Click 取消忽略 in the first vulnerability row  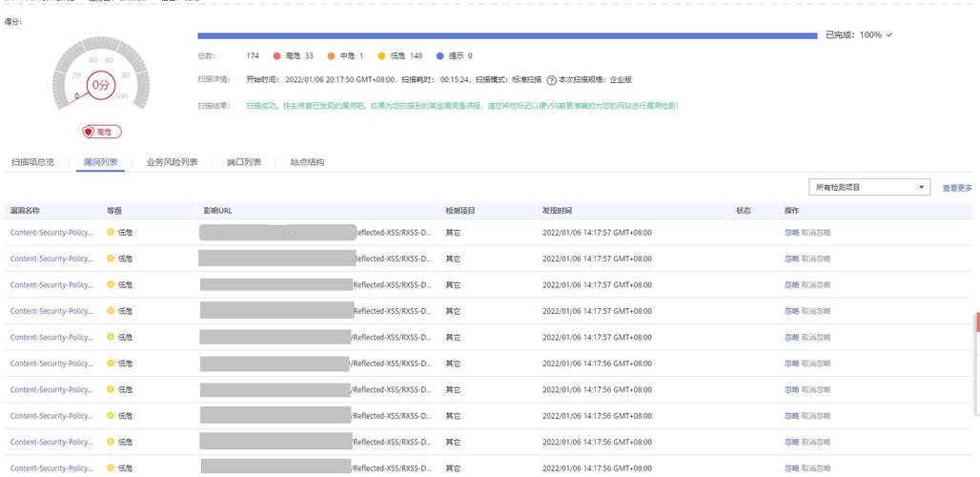point(816,233)
